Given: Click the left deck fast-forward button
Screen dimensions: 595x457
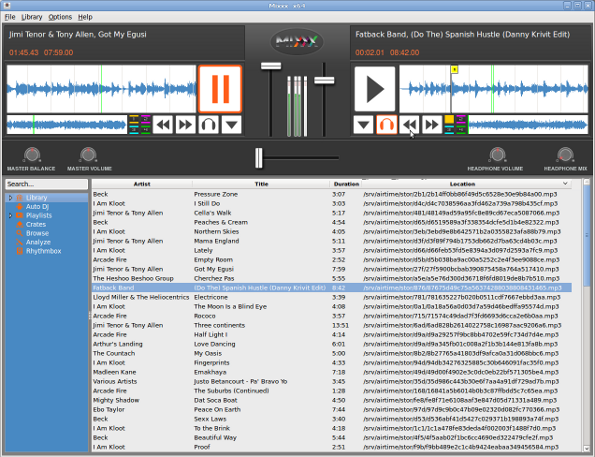Looking at the screenshot, I should pos(186,124).
